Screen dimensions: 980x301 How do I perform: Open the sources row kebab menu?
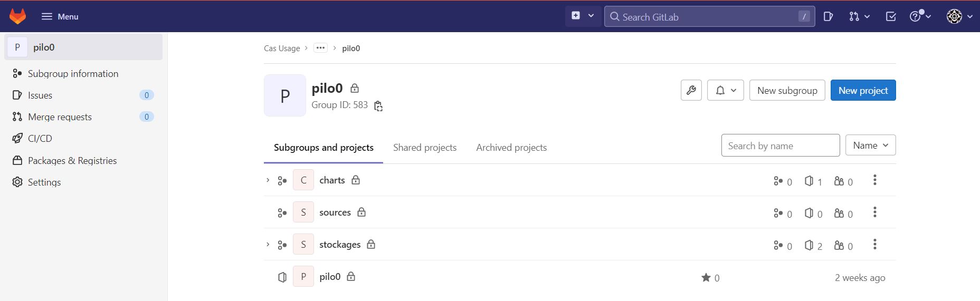tap(875, 212)
